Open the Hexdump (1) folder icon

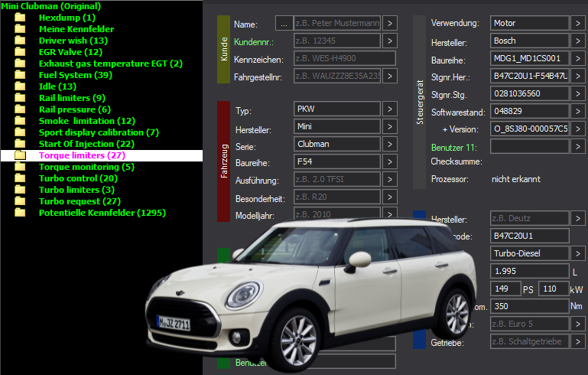pyautogui.click(x=20, y=18)
